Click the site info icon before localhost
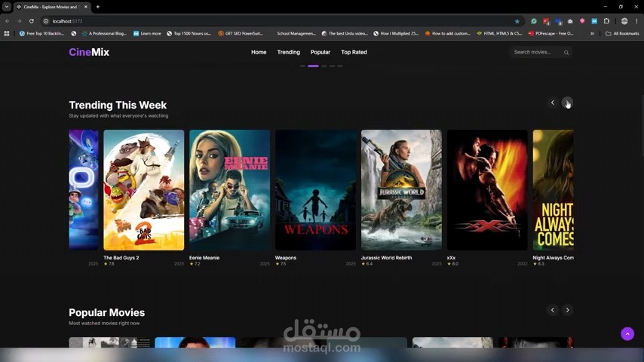This screenshot has width=644, height=362. tap(46, 21)
